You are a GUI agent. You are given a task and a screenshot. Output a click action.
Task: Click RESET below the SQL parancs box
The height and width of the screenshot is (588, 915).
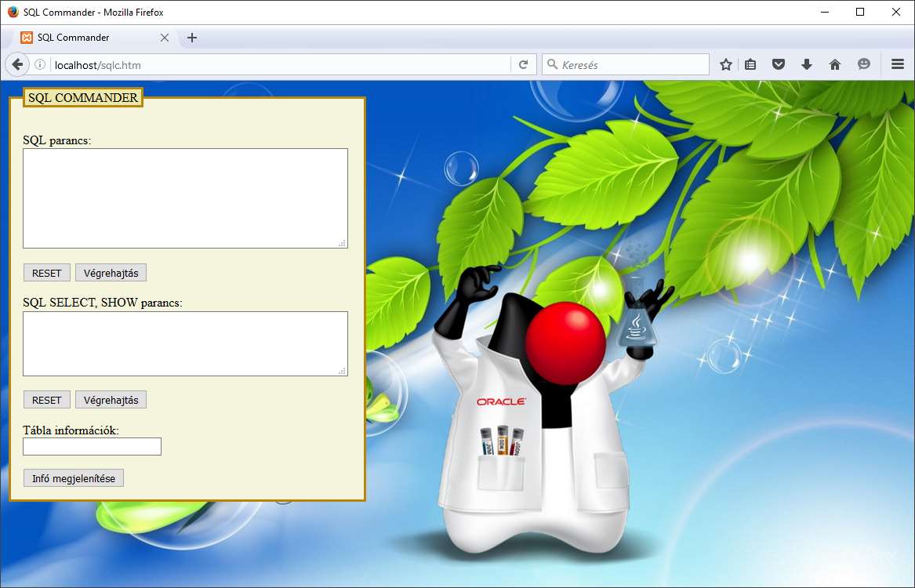click(x=47, y=273)
